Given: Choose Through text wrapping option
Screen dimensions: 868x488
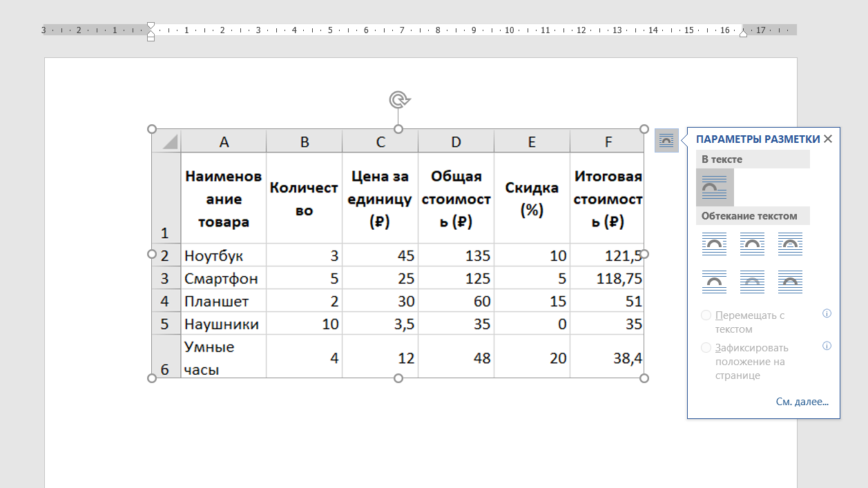Looking at the screenshot, I should point(790,243).
